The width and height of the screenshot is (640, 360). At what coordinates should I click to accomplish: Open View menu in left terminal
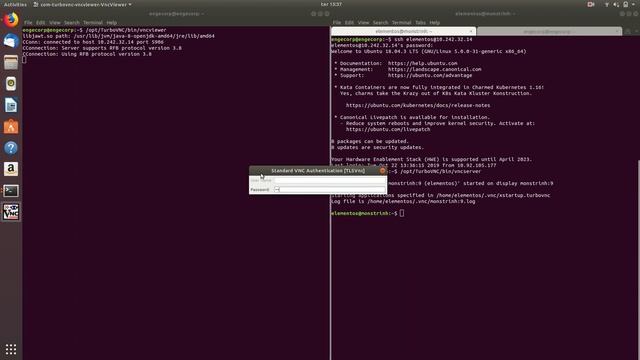click(x=55, y=23)
